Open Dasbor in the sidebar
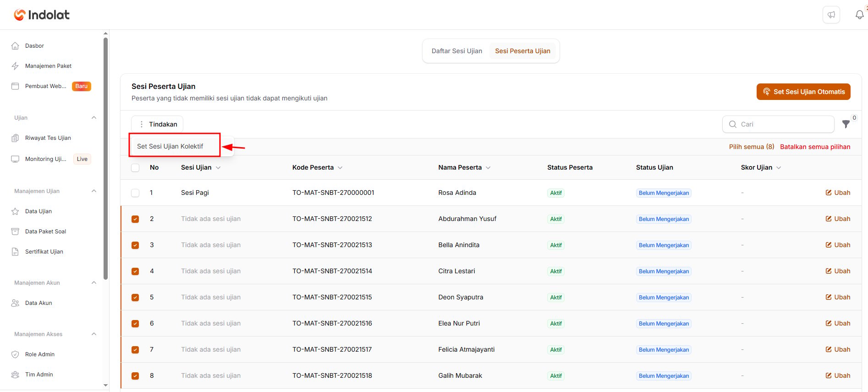 34,46
